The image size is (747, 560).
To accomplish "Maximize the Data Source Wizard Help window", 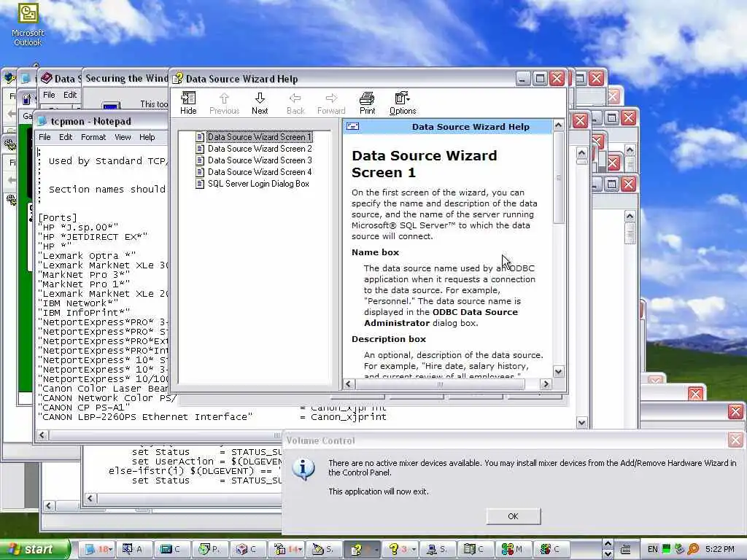I will (x=539, y=78).
